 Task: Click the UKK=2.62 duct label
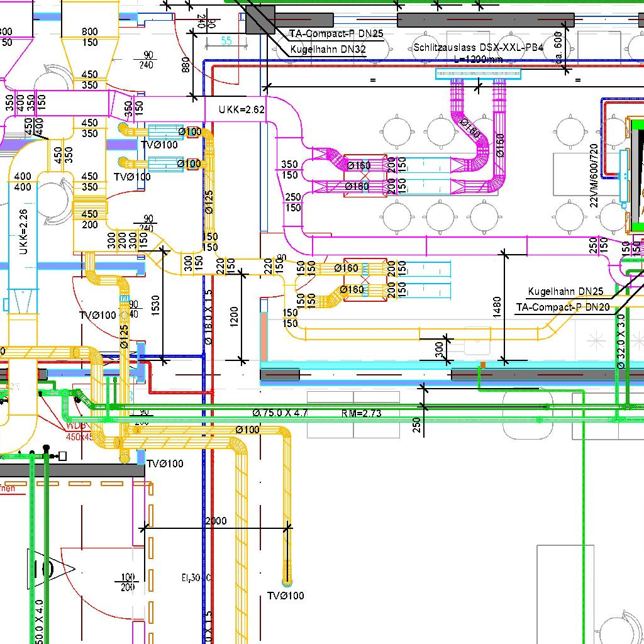pyautogui.click(x=241, y=109)
